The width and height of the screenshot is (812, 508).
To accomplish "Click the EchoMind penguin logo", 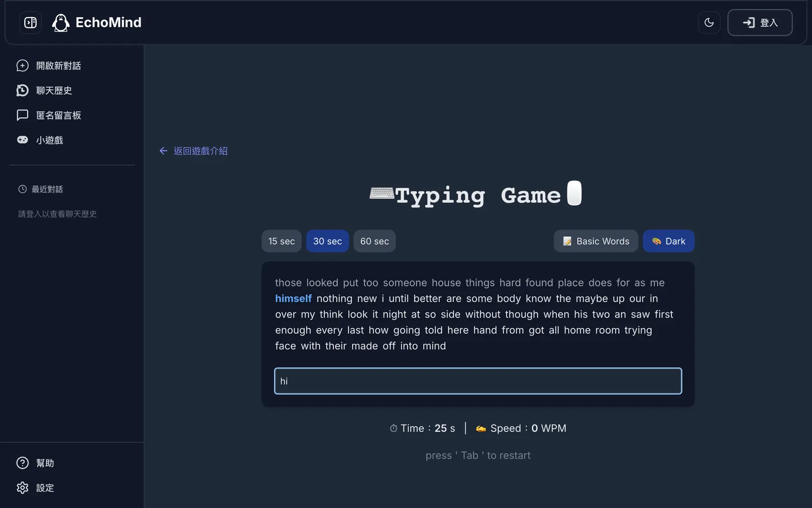I will click(x=61, y=22).
